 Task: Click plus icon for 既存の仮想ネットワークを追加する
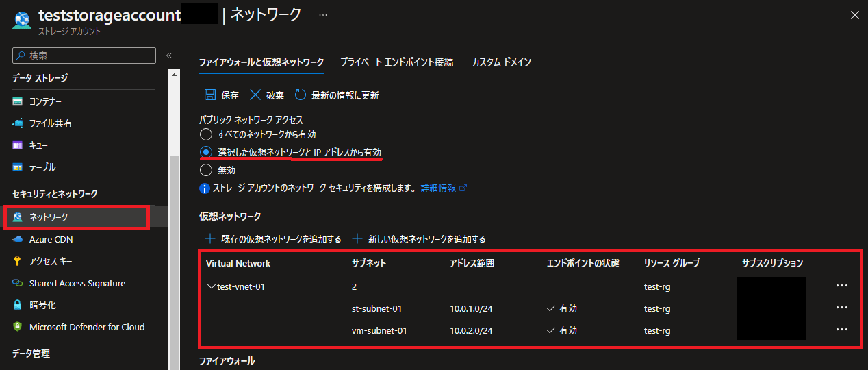210,239
